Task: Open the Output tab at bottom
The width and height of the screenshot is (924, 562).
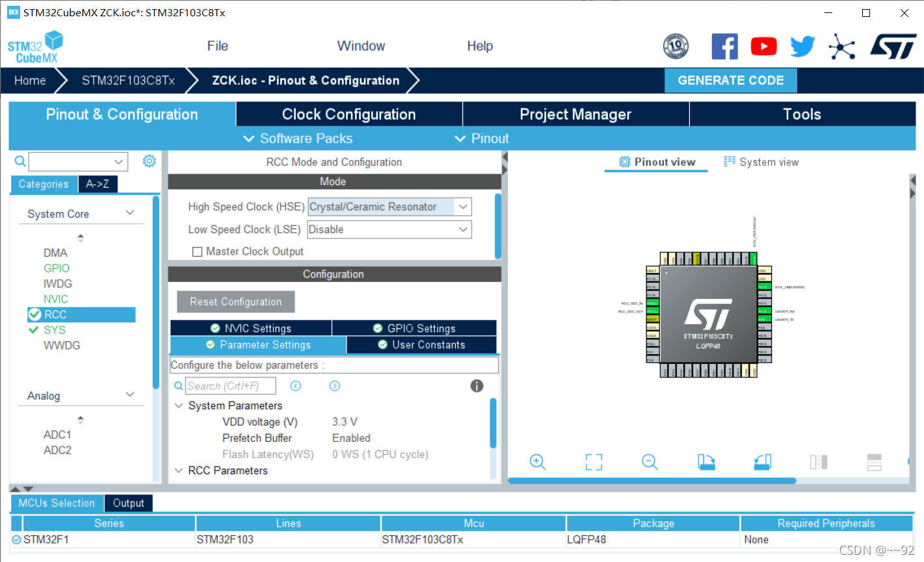Action: point(128,503)
